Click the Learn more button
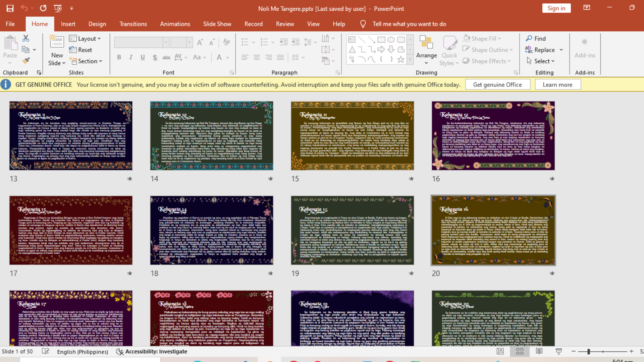The height and width of the screenshot is (362, 644). coord(557,84)
